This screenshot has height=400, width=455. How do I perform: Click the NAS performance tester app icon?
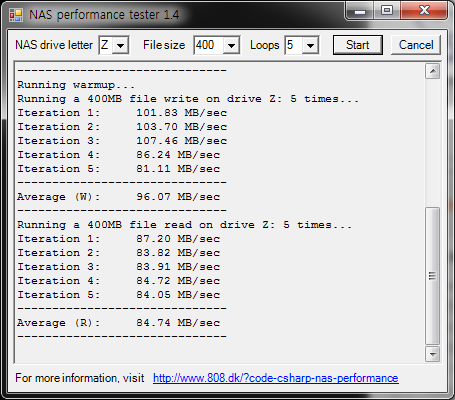point(16,15)
